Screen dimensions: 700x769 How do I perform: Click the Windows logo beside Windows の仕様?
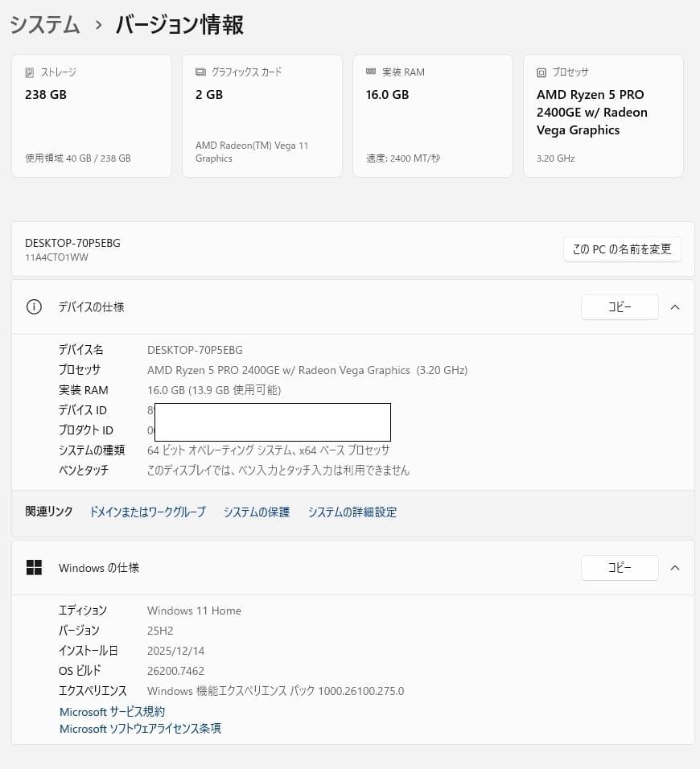pos(33,567)
